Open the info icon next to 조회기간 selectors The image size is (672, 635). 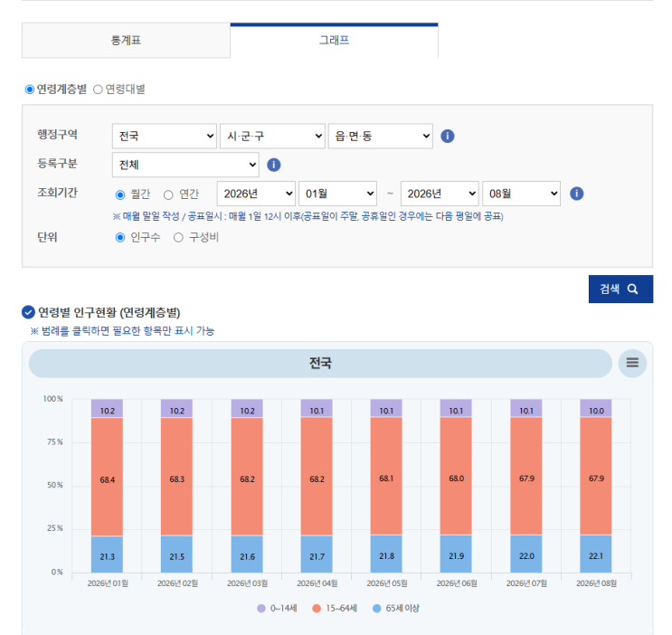tap(576, 194)
